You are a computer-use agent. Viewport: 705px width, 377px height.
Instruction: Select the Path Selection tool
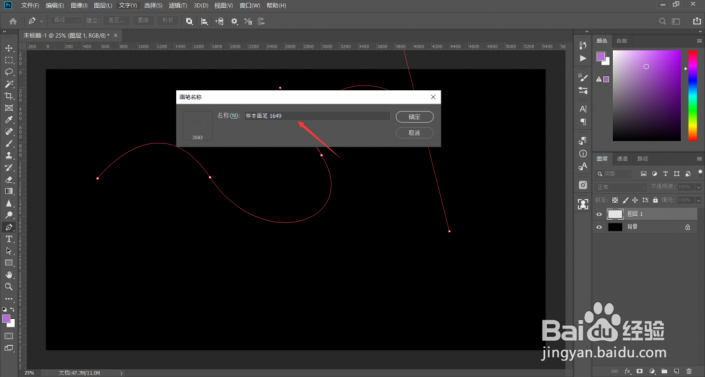9,251
